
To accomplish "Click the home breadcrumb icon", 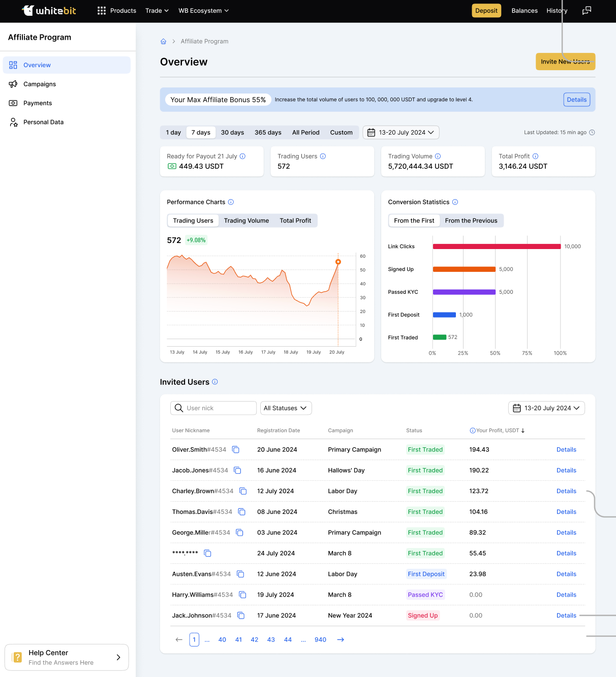I will [163, 42].
